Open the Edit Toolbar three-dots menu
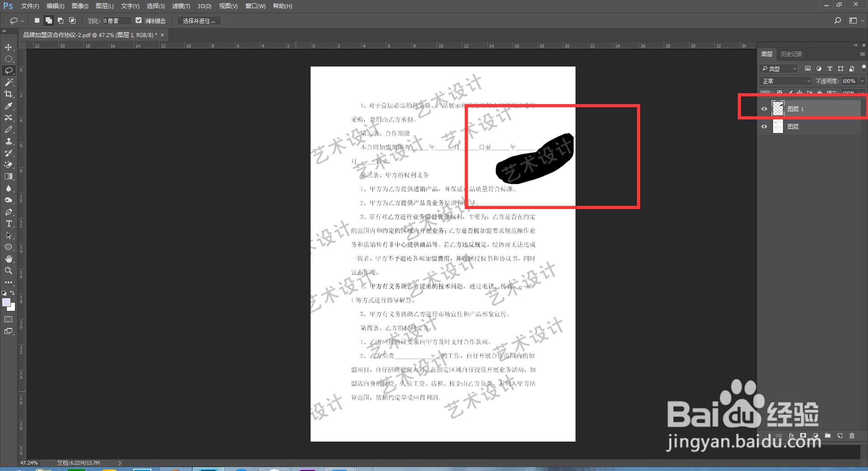Image resolution: width=868 pixels, height=471 pixels. click(9, 282)
